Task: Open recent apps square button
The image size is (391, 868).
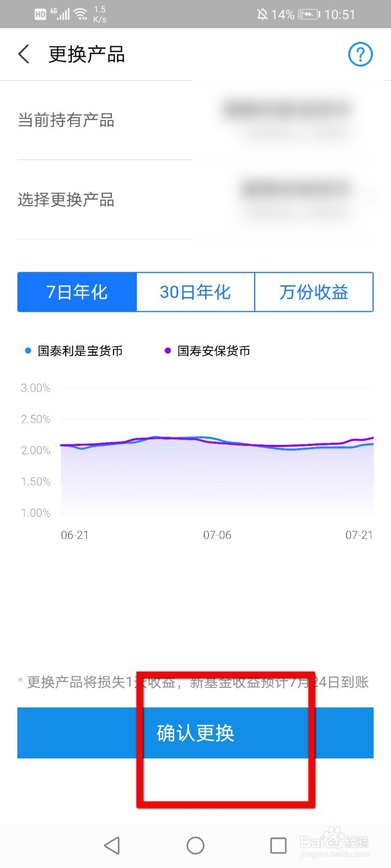Action: coord(278,845)
